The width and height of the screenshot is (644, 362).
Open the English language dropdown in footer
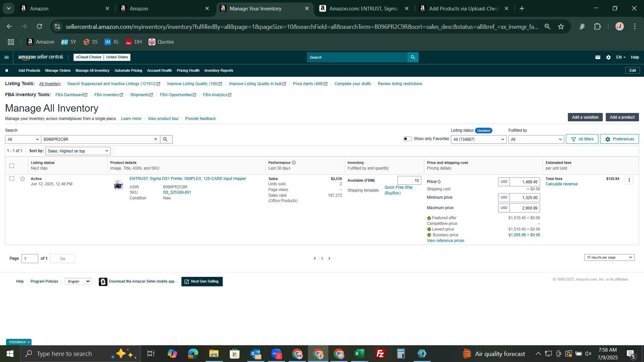pos(78,282)
